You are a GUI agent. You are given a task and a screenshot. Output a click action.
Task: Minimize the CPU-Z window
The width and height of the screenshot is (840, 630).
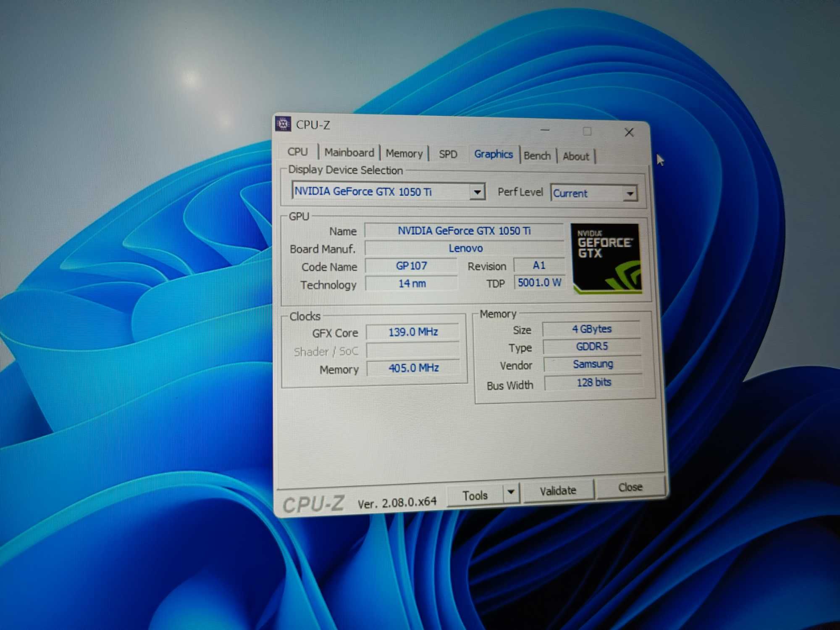pos(545,130)
